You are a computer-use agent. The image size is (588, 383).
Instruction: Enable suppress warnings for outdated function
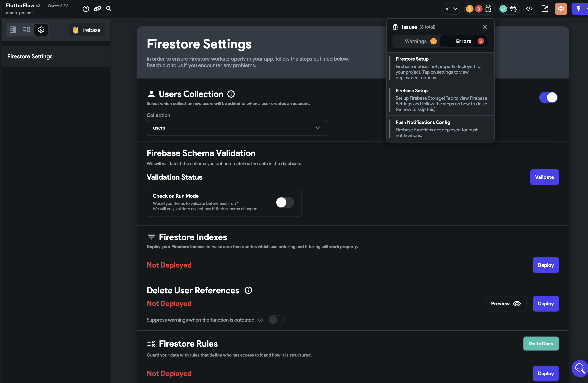(276, 320)
